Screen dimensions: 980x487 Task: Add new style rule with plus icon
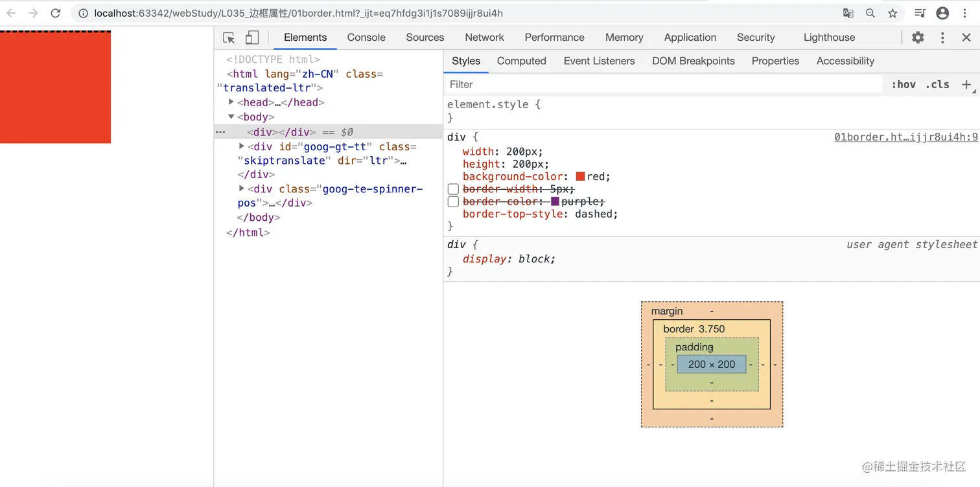tap(966, 84)
